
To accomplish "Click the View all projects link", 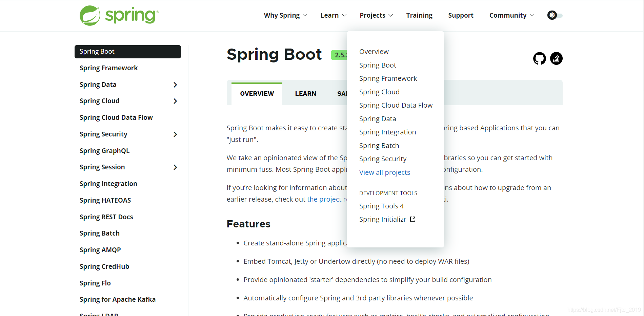I will tap(385, 172).
